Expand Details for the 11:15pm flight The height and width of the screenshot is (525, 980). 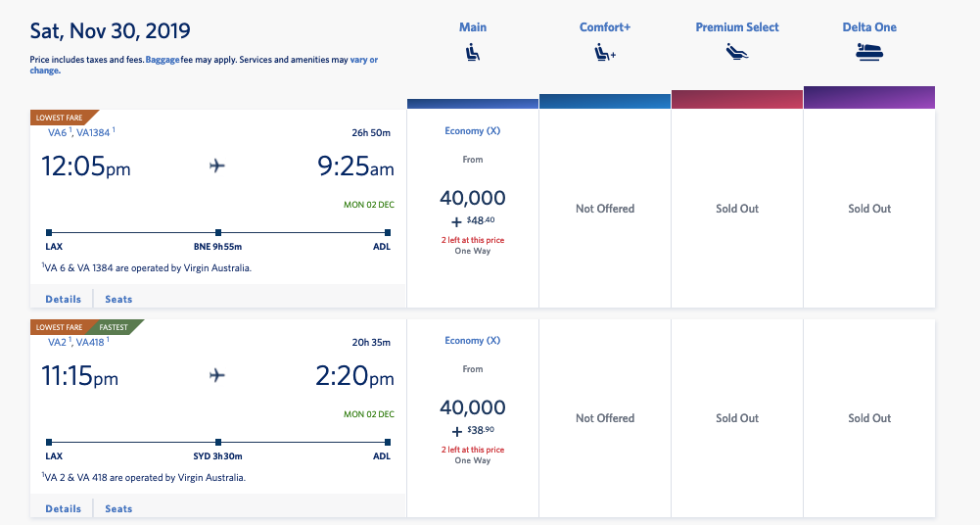(63, 508)
